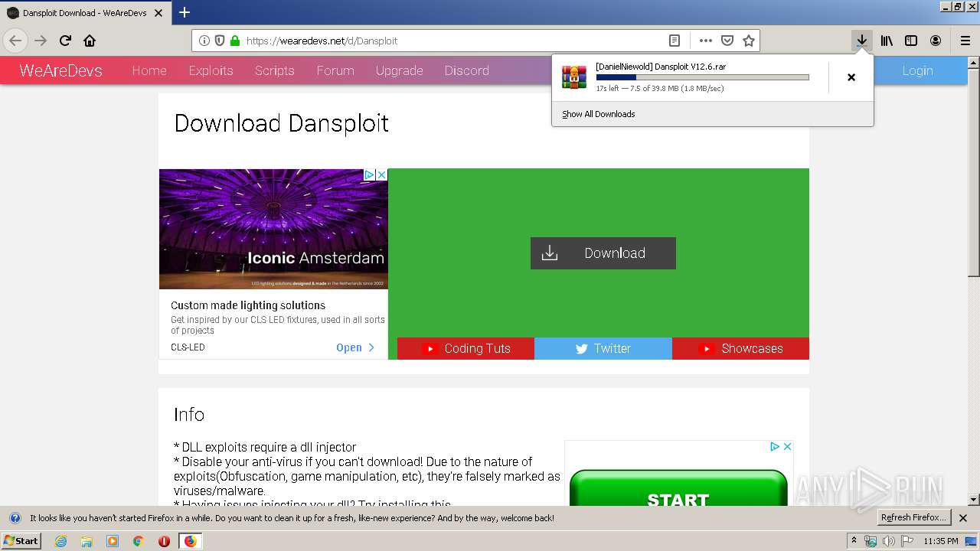The height and width of the screenshot is (551, 980).
Task: Click the WinRAR file icon in downloads
Action: point(574,77)
